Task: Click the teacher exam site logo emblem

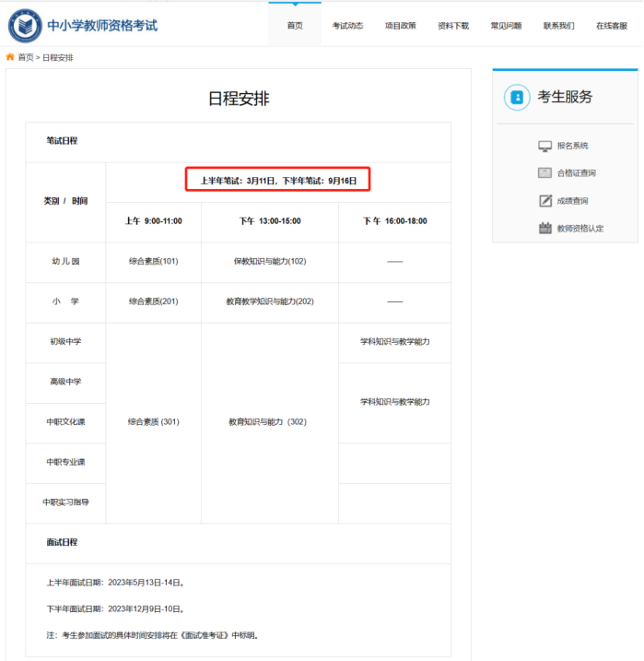Action: (x=25, y=25)
